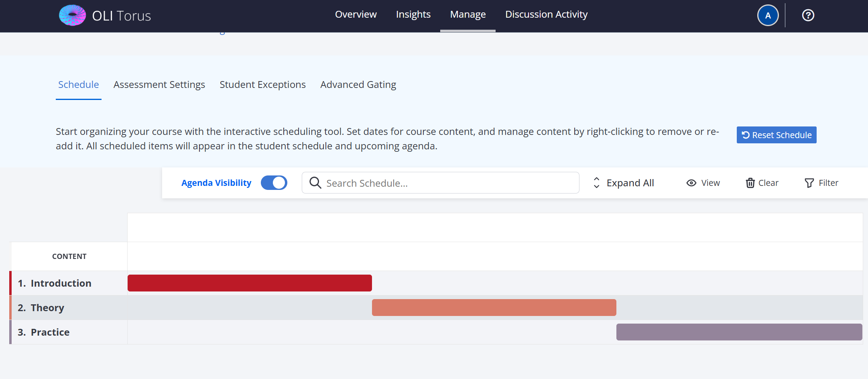This screenshot has height=379, width=868.
Task: Expand the Practice content row
Action: 50,332
